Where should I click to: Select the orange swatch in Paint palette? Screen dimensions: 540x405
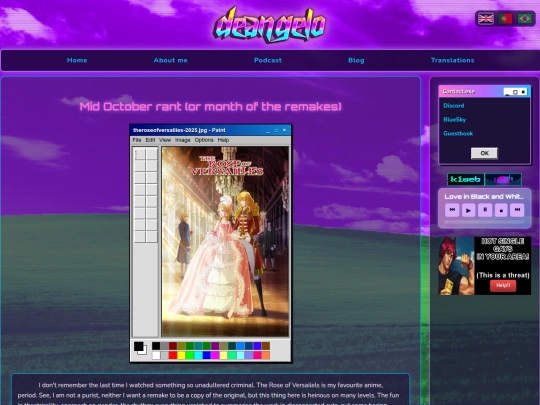click(266, 355)
